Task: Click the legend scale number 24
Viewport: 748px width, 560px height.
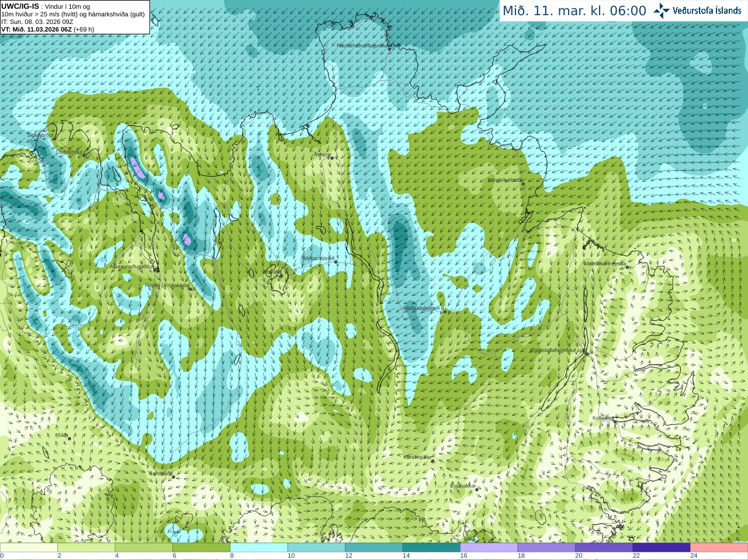Action: (694, 556)
